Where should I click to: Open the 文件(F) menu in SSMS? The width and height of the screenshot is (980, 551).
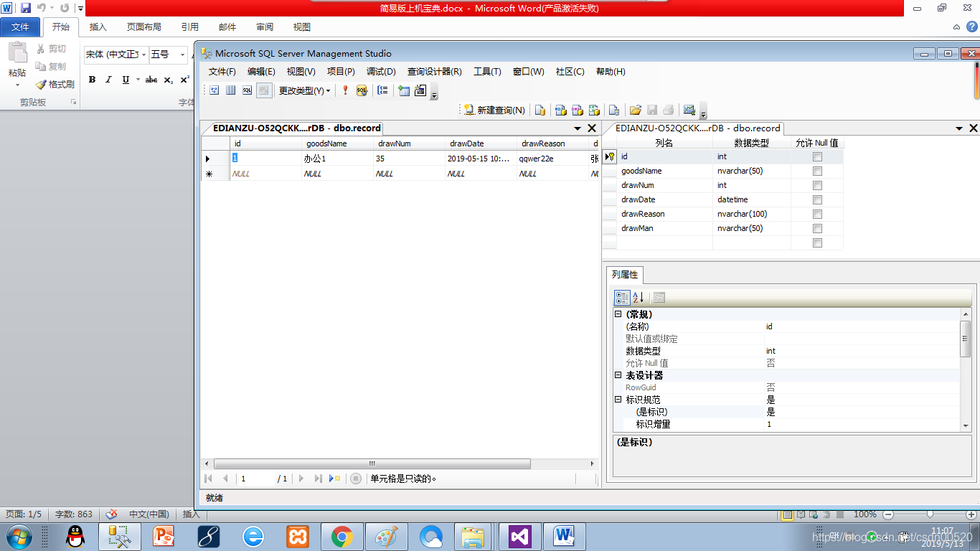tap(222, 72)
